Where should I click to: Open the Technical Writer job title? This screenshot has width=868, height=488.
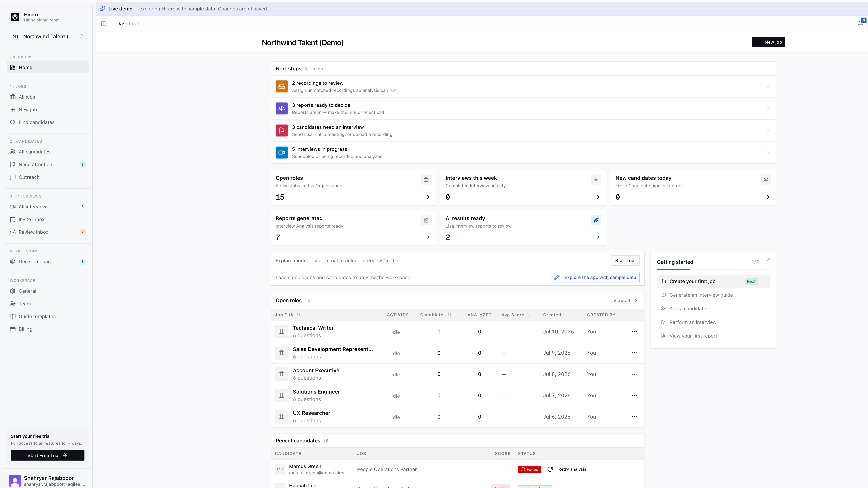(x=313, y=328)
